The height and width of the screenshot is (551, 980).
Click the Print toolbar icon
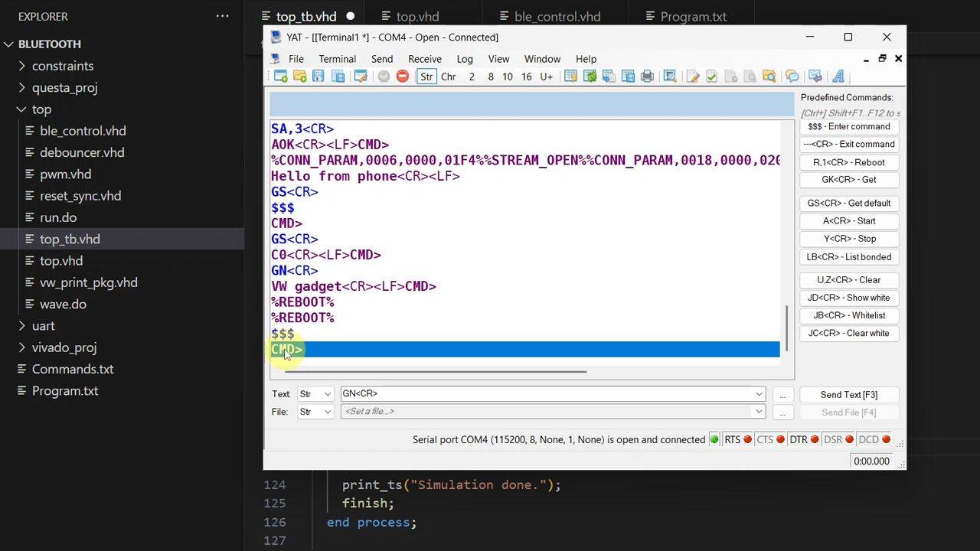point(647,77)
